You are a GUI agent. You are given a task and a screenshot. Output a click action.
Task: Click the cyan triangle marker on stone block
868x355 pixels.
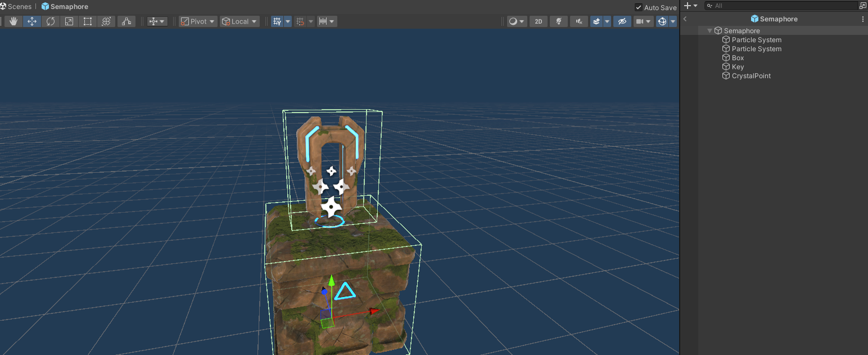[345, 291]
